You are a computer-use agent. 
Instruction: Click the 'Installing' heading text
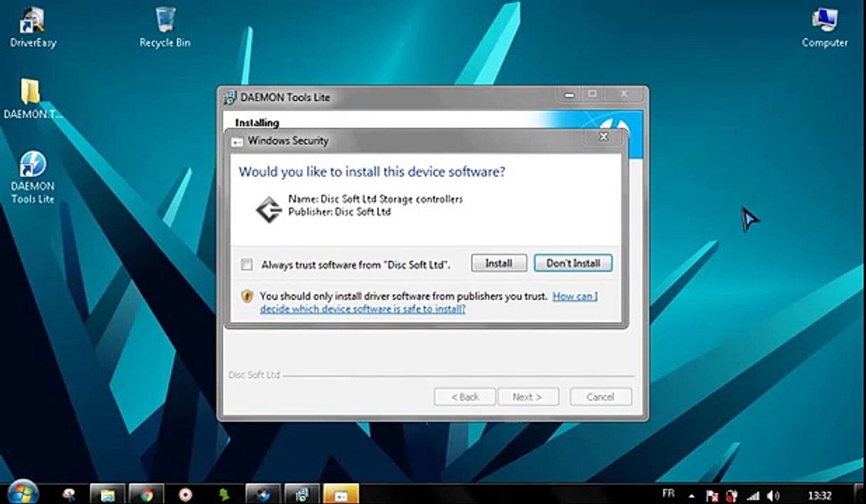click(256, 123)
